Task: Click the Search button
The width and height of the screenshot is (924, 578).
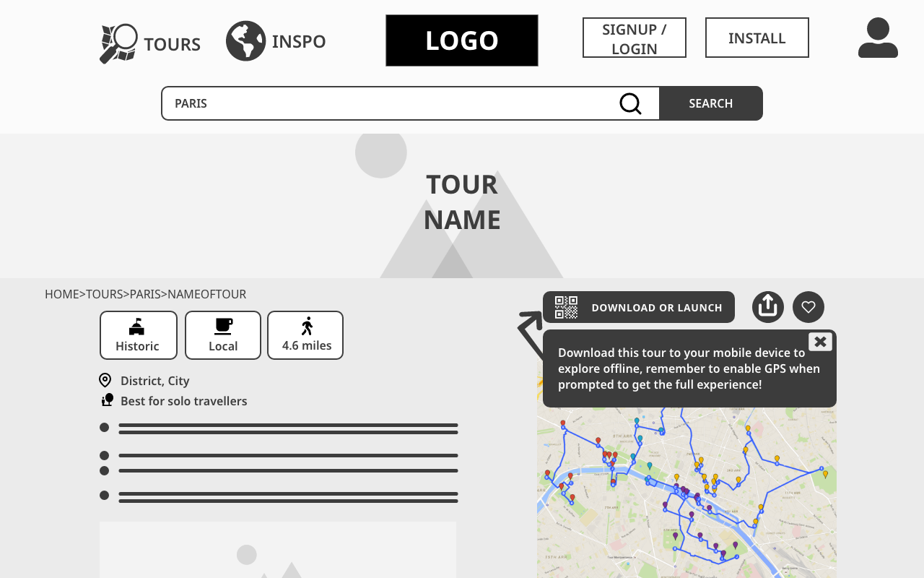Action: pyautogui.click(x=711, y=103)
